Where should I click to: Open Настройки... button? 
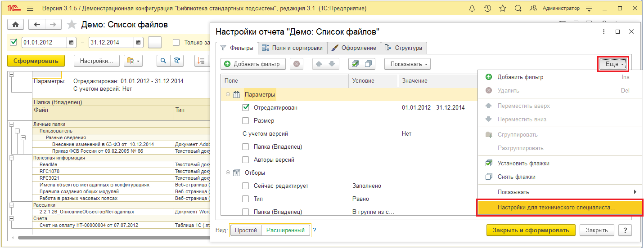click(x=96, y=61)
